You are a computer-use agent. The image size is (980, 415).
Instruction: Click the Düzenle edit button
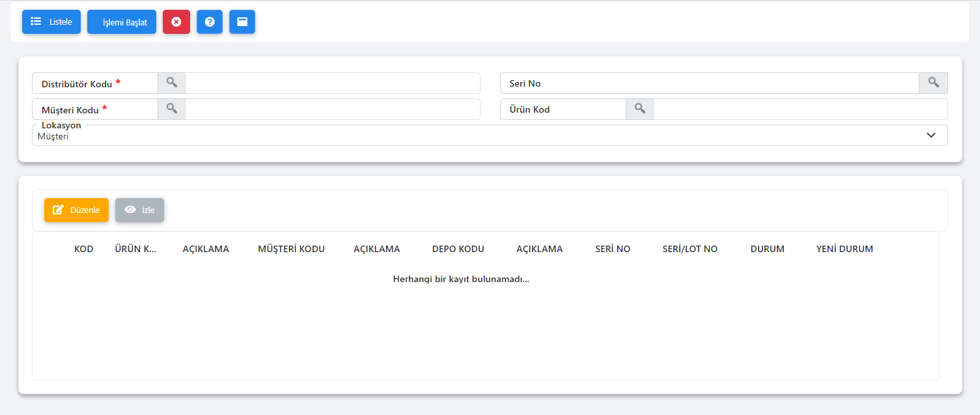(x=76, y=210)
